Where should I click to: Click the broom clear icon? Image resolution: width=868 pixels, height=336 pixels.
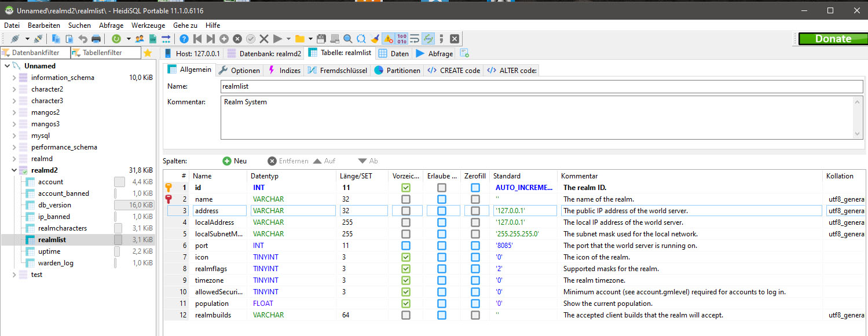click(x=375, y=39)
